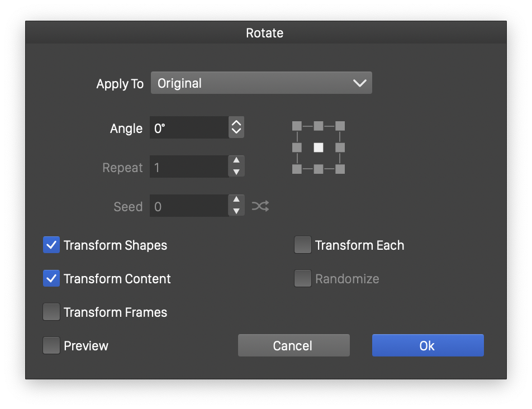
Task: Enable the Transform Each checkbox
Action: (303, 245)
